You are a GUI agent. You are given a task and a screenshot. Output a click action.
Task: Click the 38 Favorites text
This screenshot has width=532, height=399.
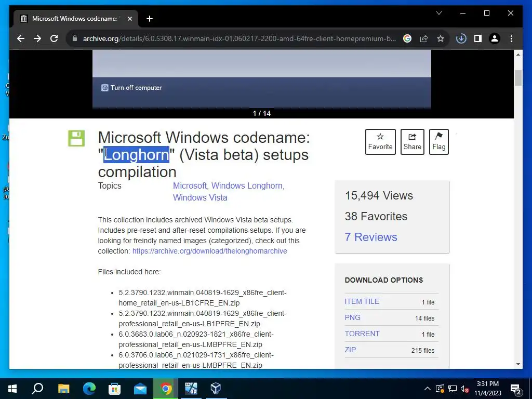(x=376, y=217)
